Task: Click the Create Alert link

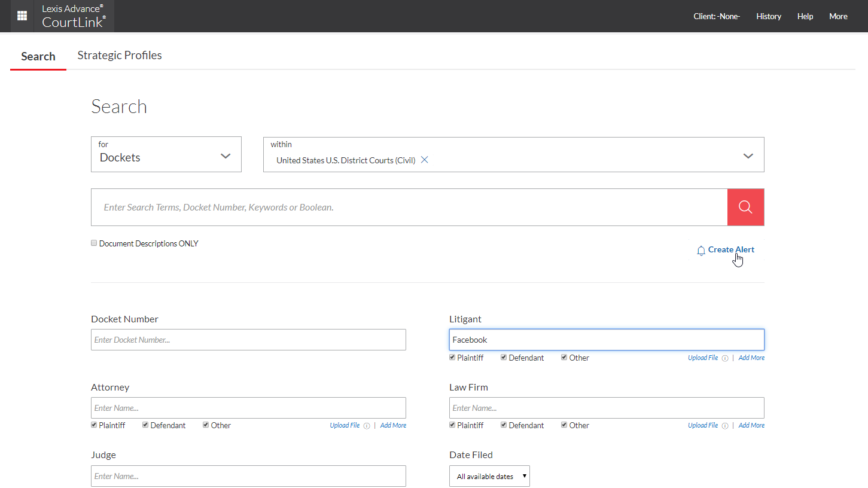Action: (x=731, y=249)
